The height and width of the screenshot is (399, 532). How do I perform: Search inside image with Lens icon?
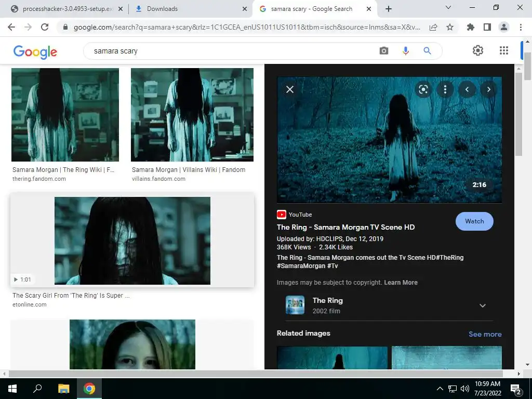pyautogui.click(x=423, y=89)
